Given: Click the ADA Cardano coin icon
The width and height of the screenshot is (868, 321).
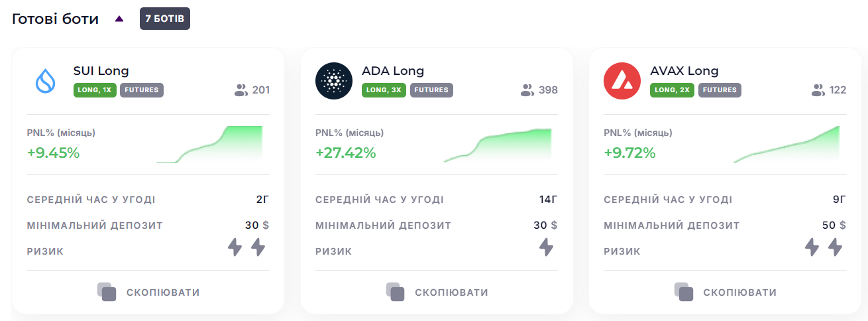Looking at the screenshot, I should tap(334, 81).
